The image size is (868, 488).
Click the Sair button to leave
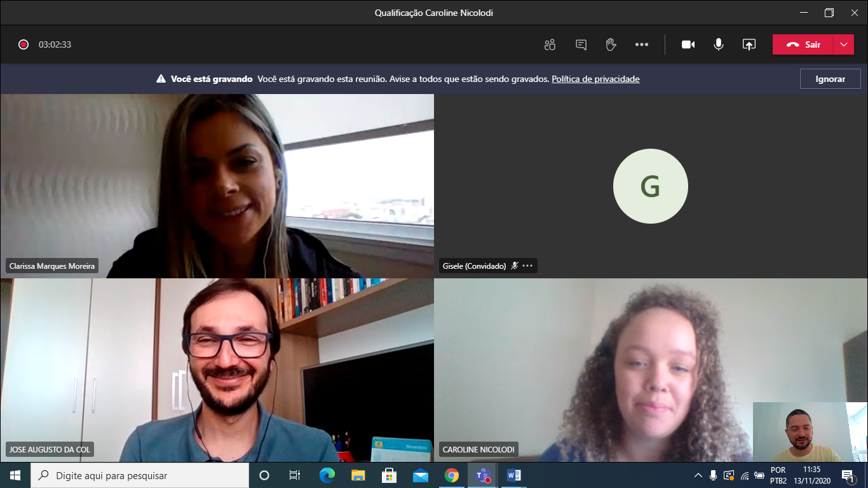[x=803, y=44]
